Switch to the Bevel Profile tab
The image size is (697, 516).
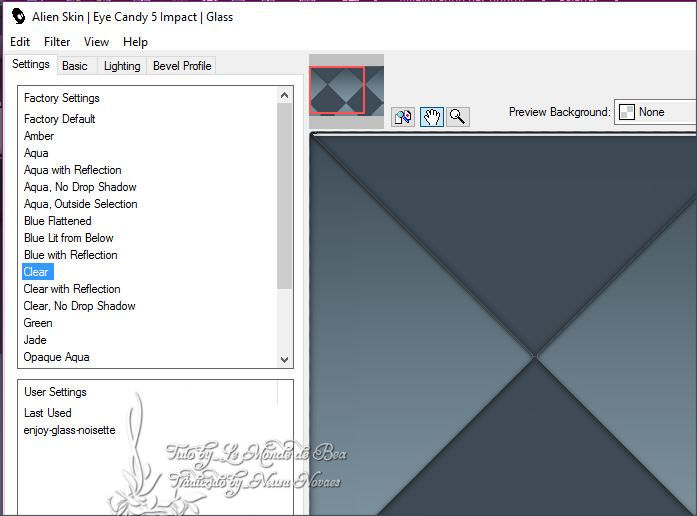[x=182, y=66]
